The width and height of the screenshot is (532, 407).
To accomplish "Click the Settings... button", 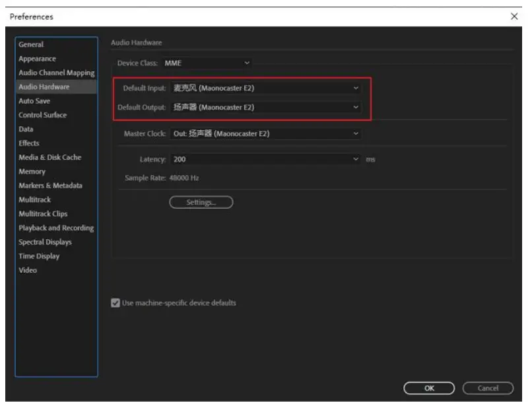I will (201, 202).
